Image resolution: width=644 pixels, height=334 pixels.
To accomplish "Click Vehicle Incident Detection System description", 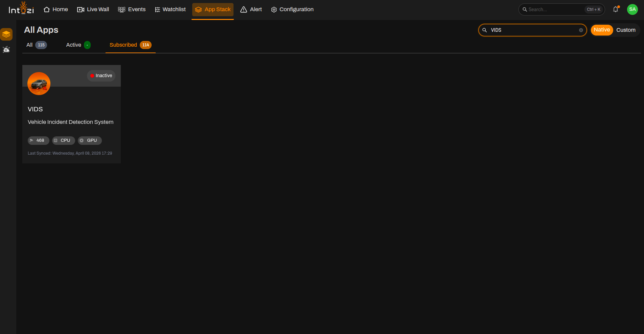I will 70,122.
